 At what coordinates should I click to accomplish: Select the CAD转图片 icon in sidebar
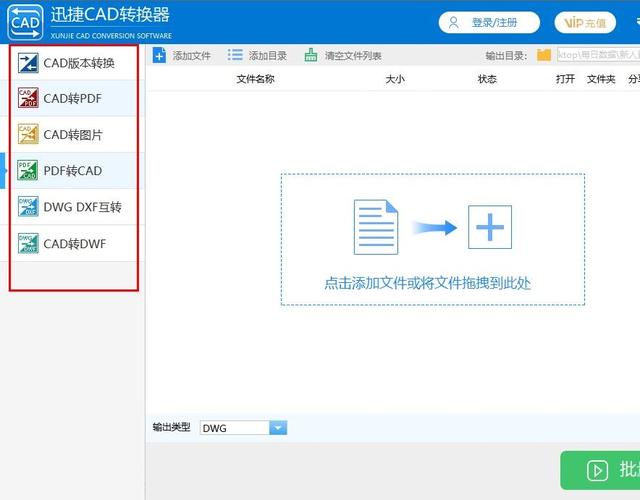[x=28, y=134]
